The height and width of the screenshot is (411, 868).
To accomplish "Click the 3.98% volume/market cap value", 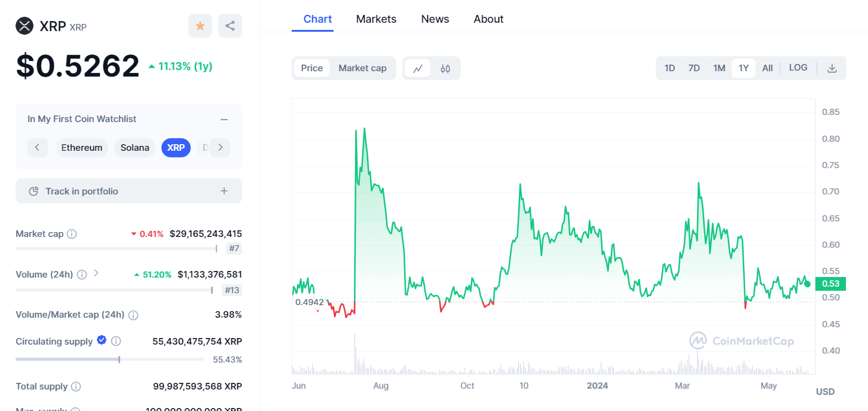I will pos(228,315).
